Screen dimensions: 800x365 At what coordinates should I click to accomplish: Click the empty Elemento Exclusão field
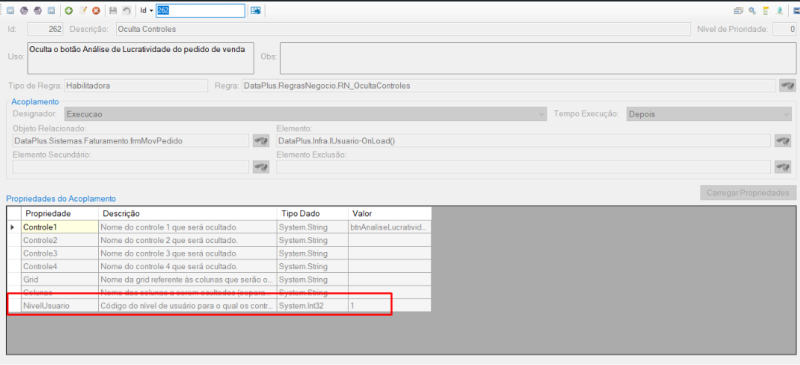[523, 167]
